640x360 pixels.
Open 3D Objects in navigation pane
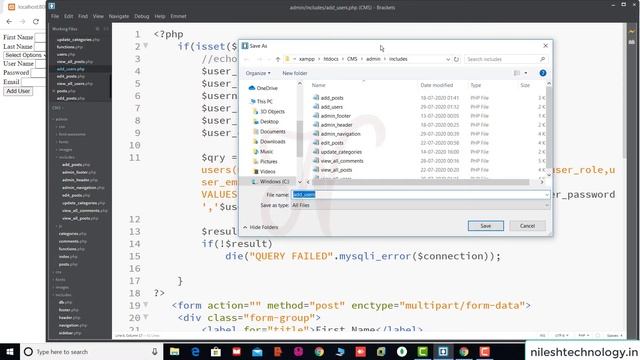pos(269,111)
